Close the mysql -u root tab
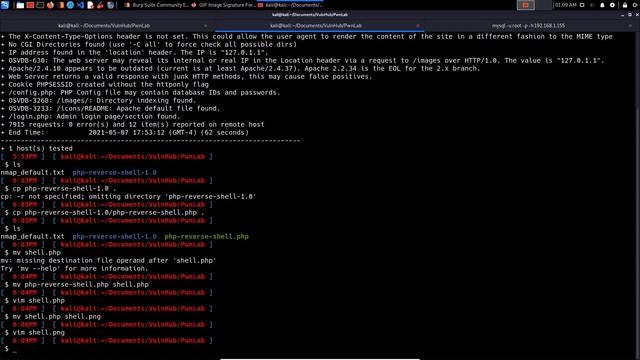The image size is (640, 360). tap(630, 26)
